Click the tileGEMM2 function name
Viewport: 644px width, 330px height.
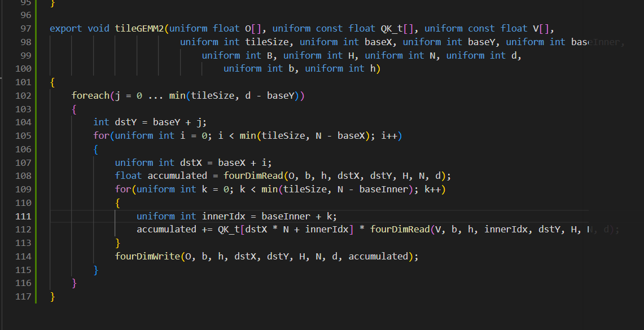tap(139, 29)
